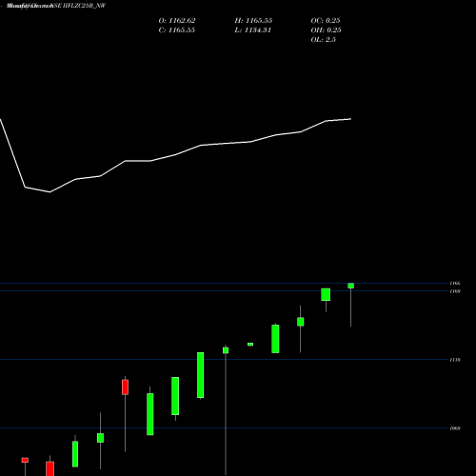The height and width of the screenshot is (476, 476).
Task: Click the second red candle at the bottom left
Action: [50, 468]
